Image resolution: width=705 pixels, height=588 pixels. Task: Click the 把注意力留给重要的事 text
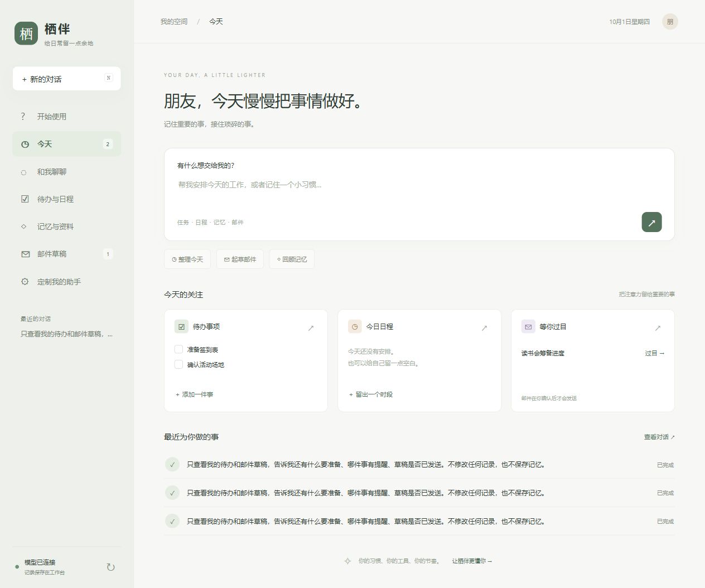(646, 294)
